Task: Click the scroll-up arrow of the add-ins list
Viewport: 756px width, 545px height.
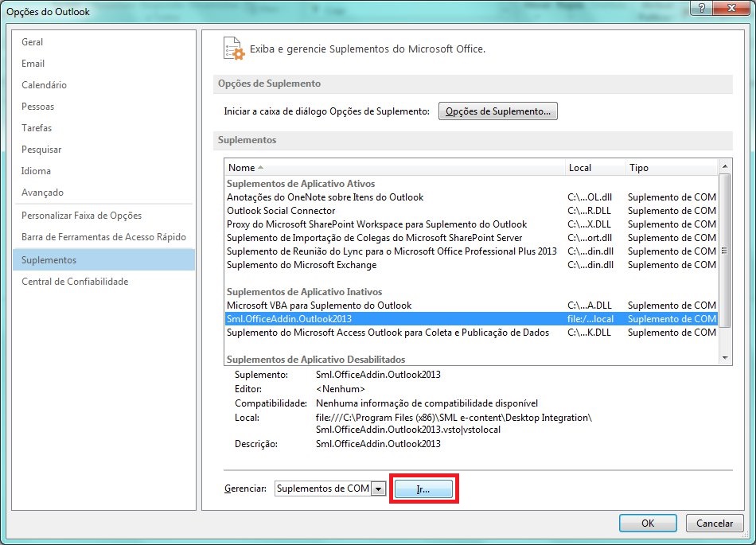Action: coord(725,168)
